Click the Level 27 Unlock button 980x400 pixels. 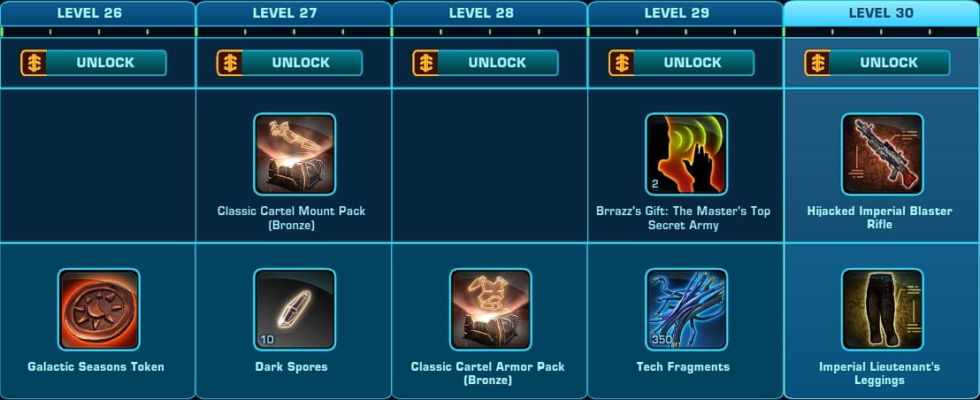coord(289,63)
